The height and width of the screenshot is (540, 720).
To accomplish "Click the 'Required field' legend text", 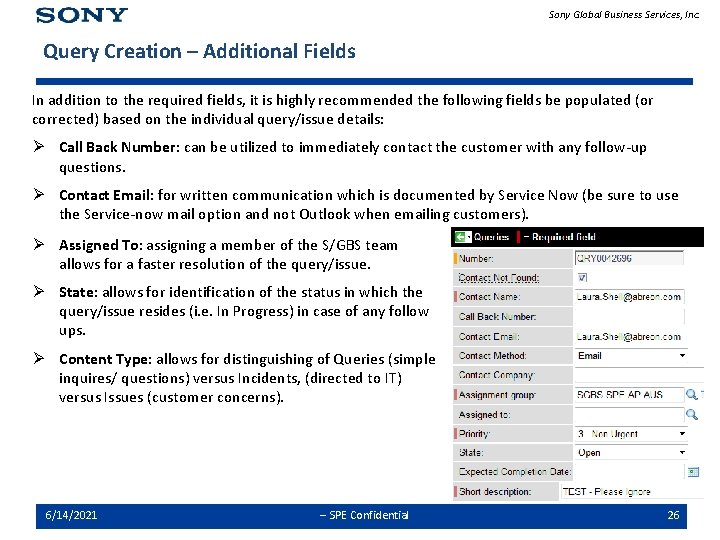I will [563, 237].
